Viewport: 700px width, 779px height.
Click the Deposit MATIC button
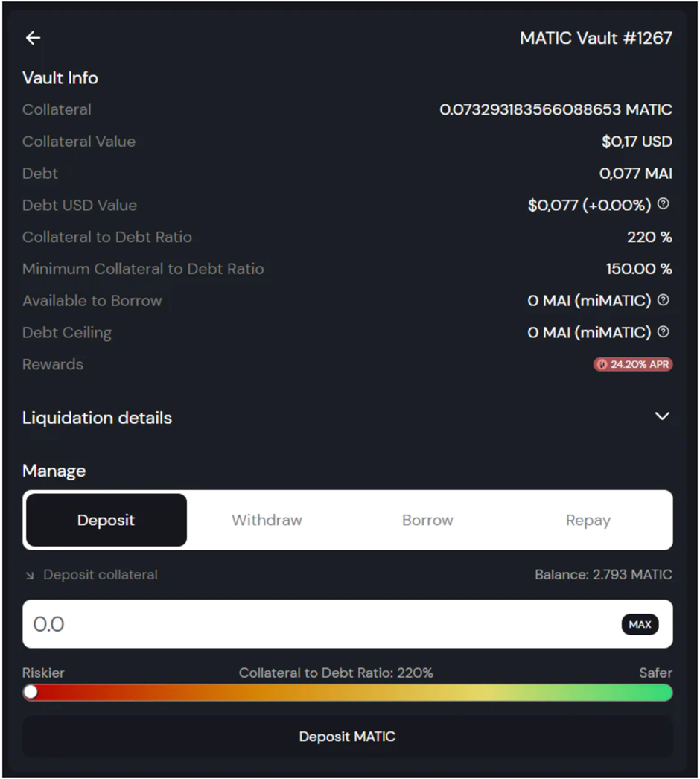[x=347, y=737]
